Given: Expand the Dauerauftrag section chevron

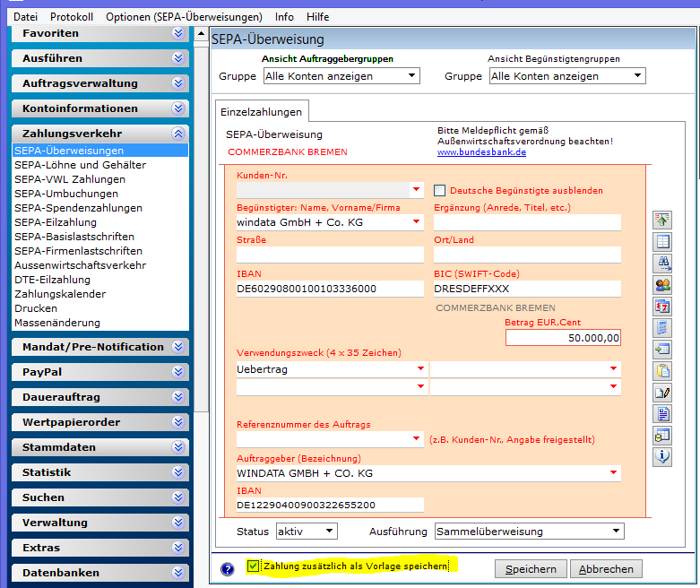Looking at the screenshot, I should point(178,396).
